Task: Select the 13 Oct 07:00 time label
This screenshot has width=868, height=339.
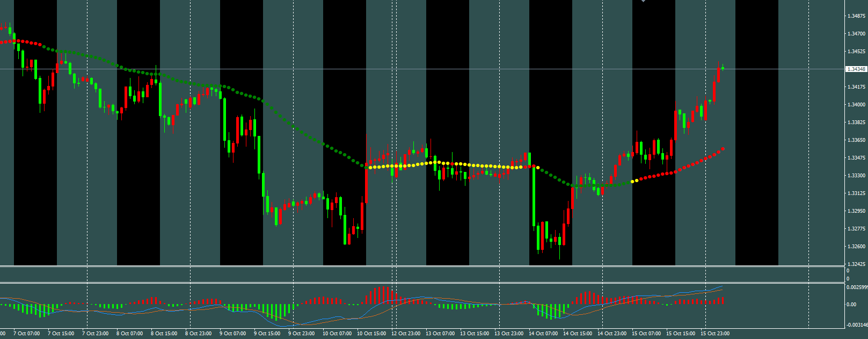Action: (x=440, y=334)
